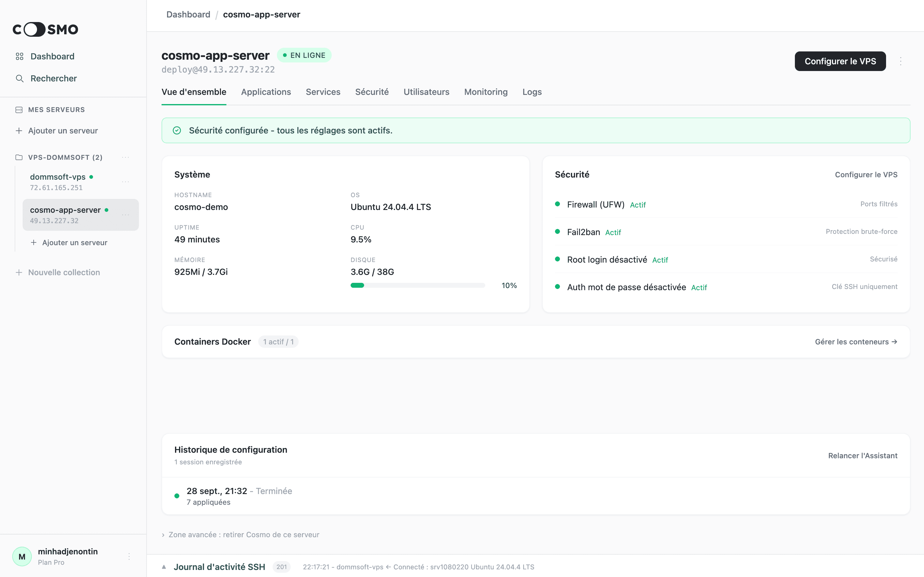Open the Logs tab

[532, 92]
